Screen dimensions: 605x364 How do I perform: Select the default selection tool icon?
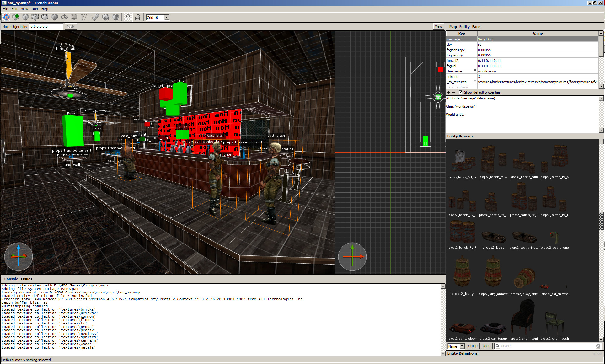(6, 17)
